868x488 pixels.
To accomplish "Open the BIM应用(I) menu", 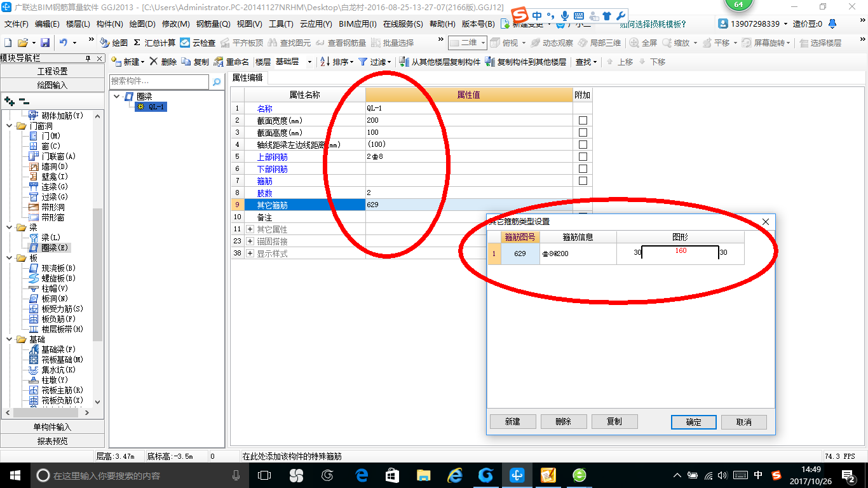I will point(358,24).
